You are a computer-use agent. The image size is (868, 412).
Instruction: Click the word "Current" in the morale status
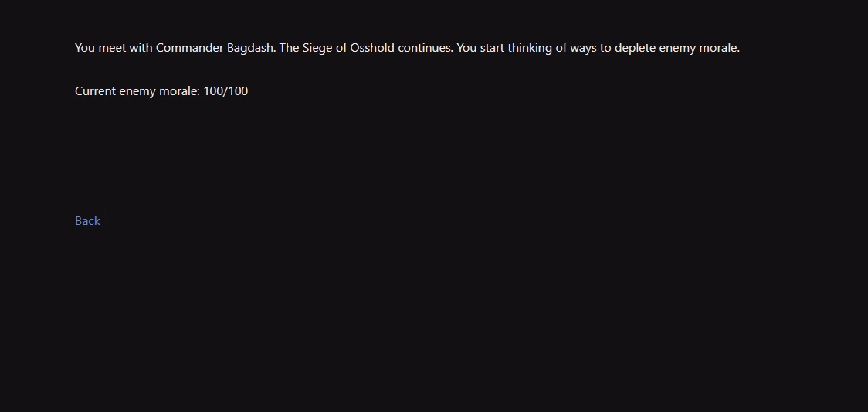click(96, 91)
